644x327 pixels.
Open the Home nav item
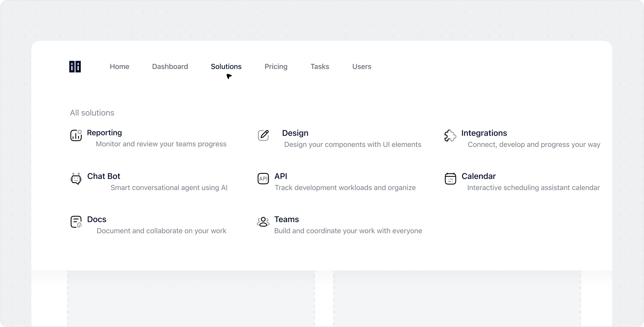pos(119,66)
